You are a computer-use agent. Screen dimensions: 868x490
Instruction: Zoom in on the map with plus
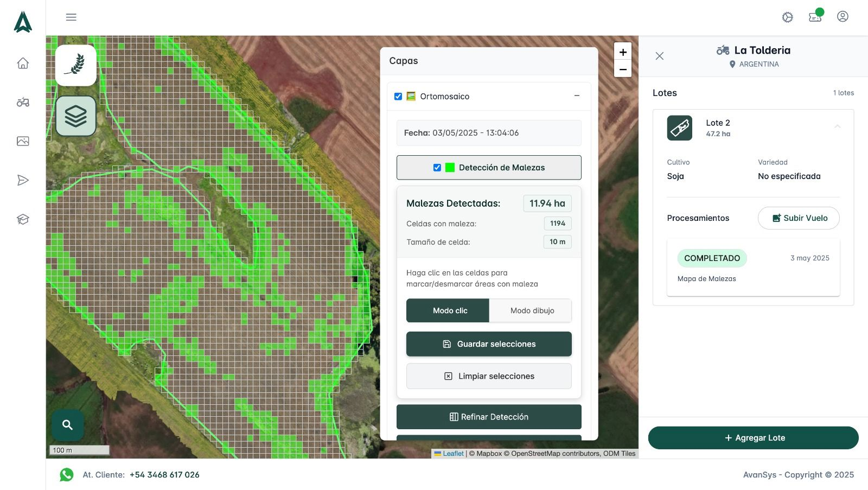point(623,52)
